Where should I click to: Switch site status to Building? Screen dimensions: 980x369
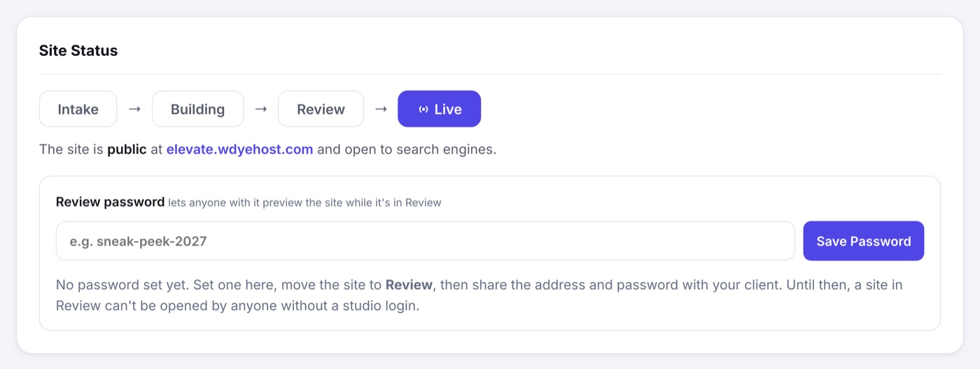pos(197,109)
